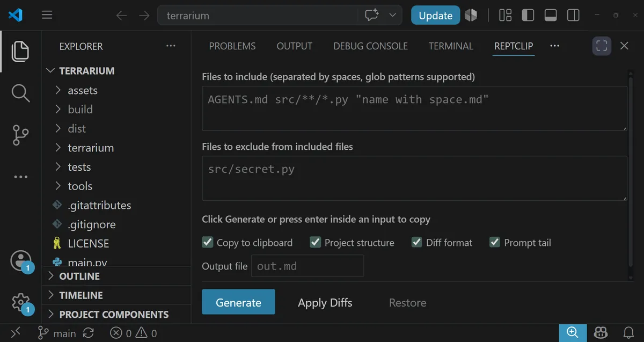Switch to the TERMINAL tab
The image size is (644, 342).
(x=451, y=46)
